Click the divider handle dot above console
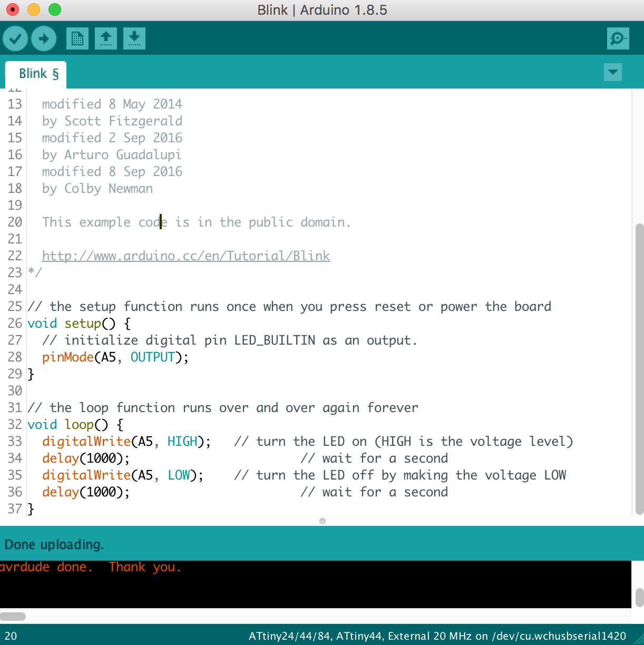The width and height of the screenshot is (644, 645). [323, 521]
